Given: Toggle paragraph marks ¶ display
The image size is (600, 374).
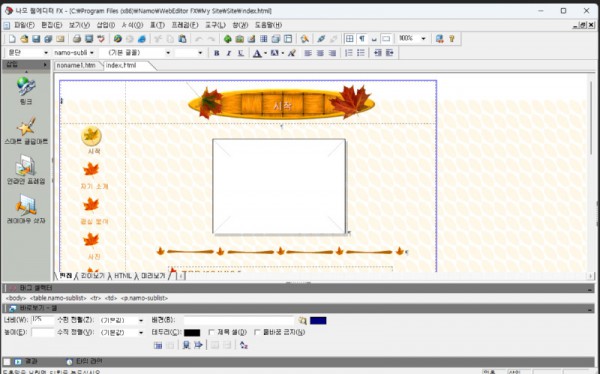Looking at the screenshot, I should point(362,39).
